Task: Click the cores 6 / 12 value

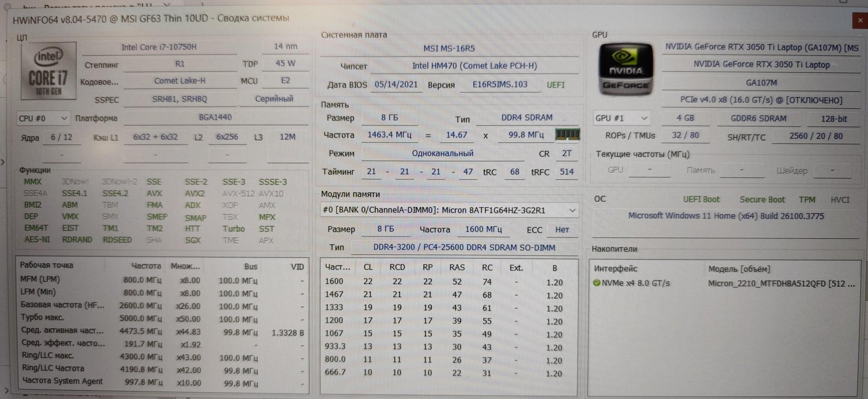Action: [x=62, y=137]
